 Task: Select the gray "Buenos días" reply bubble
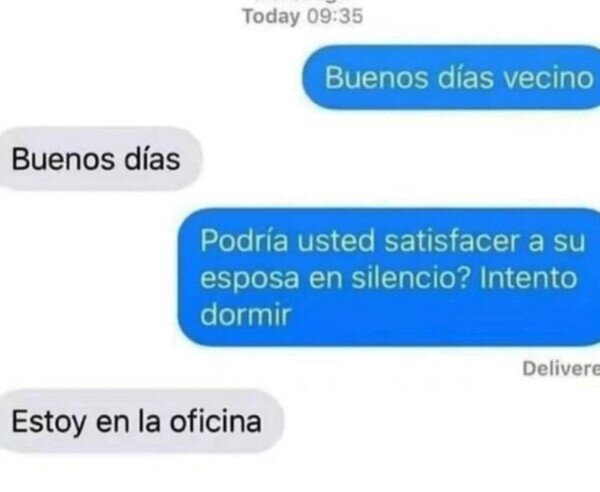coord(101,159)
